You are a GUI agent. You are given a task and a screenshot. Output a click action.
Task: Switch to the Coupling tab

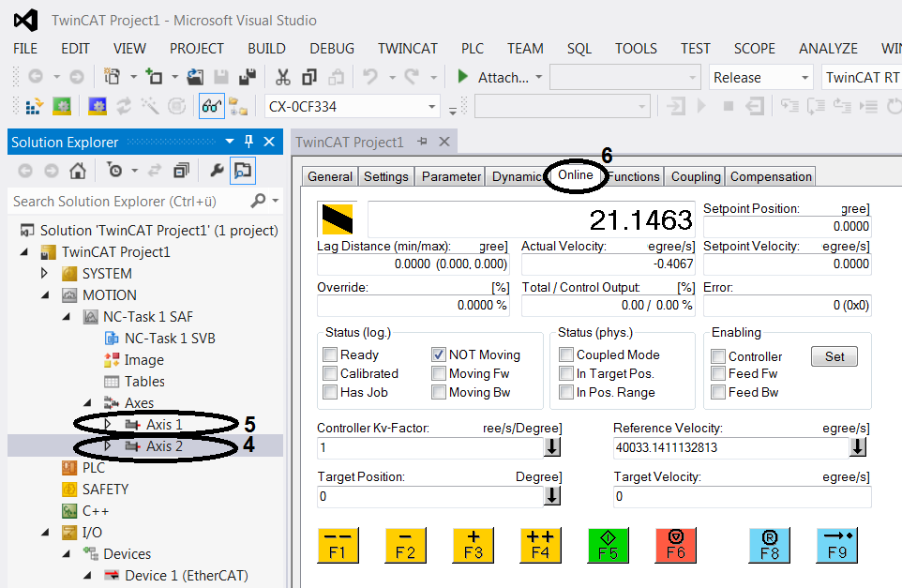696,176
